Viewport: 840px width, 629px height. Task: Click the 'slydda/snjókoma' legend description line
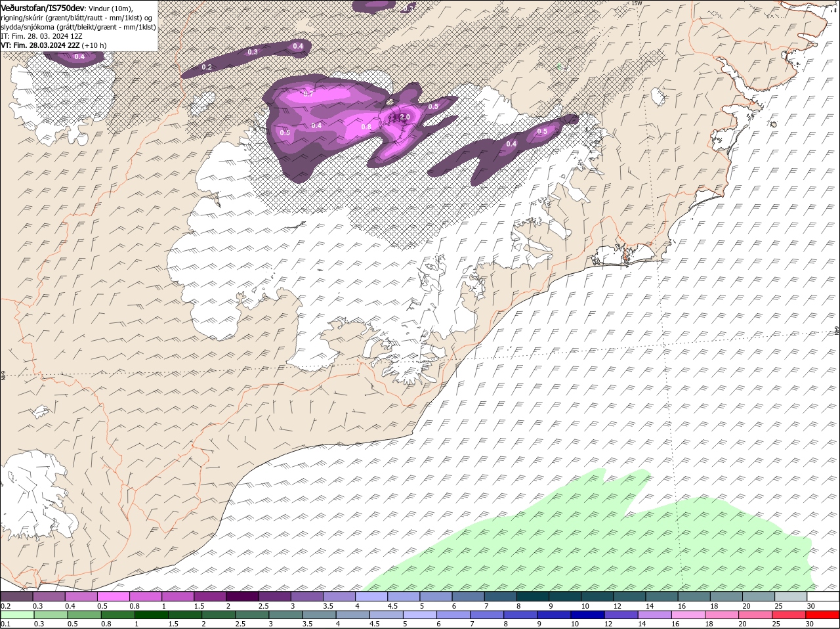[78, 27]
